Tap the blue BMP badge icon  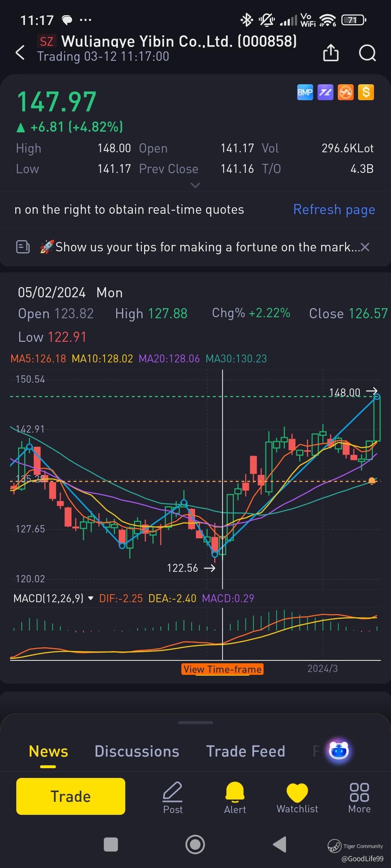[305, 92]
